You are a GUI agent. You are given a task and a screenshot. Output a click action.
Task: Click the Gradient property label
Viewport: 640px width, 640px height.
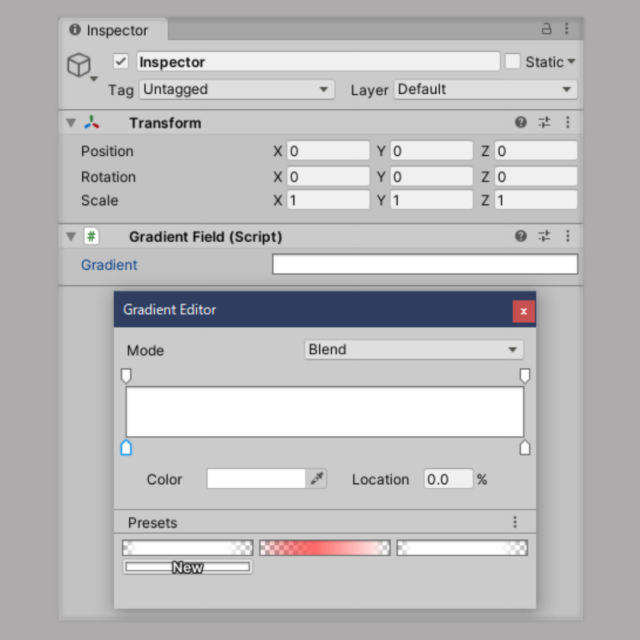coord(109,264)
